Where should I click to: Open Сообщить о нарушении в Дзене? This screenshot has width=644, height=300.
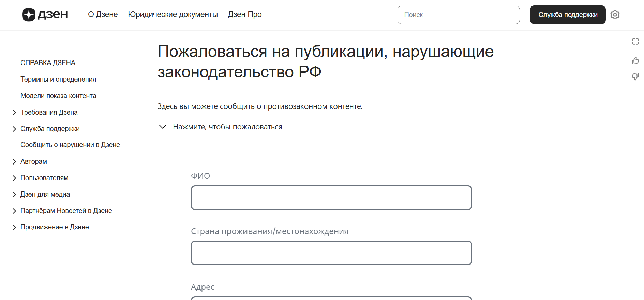click(70, 145)
